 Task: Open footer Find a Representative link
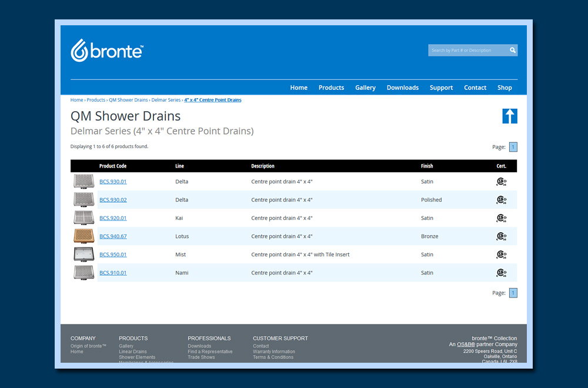(210, 352)
